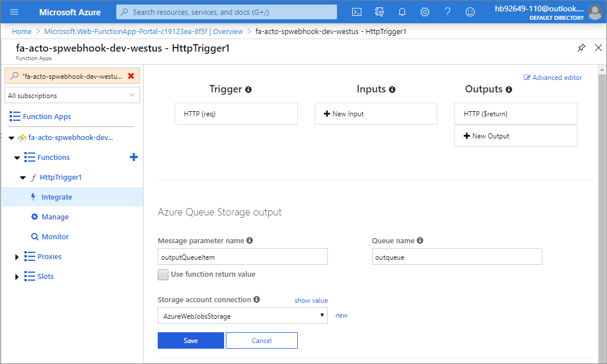The height and width of the screenshot is (364, 607).
Task: Click the feedback smiley icon
Action: (470, 12)
